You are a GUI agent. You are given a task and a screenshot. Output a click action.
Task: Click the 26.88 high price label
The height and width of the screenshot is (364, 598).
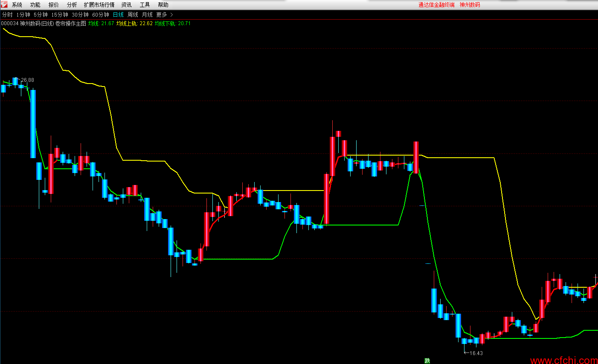click(27, 80)
